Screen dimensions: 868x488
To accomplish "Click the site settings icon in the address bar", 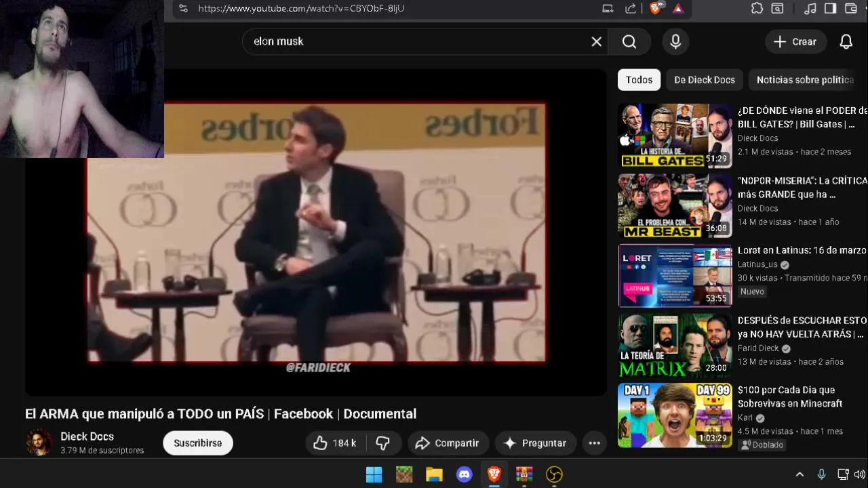I will [183, 8].
